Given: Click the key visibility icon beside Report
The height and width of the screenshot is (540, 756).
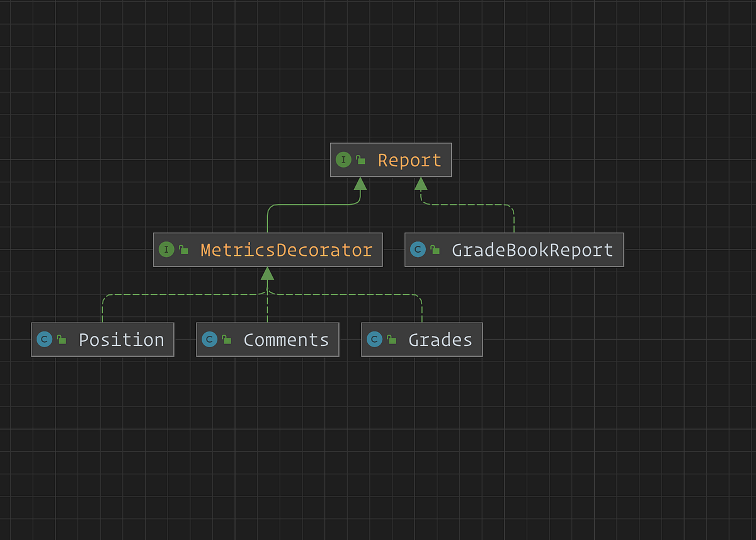Looking at the screenshot, I should click(x=360, y=159).
